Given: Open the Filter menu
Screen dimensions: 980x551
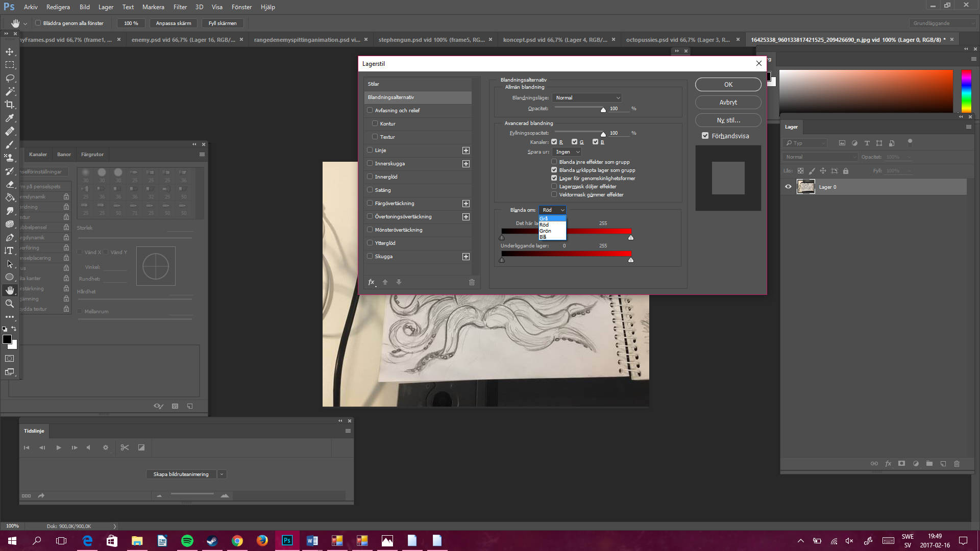Looking at the screenshot, I should click(180, 7).
